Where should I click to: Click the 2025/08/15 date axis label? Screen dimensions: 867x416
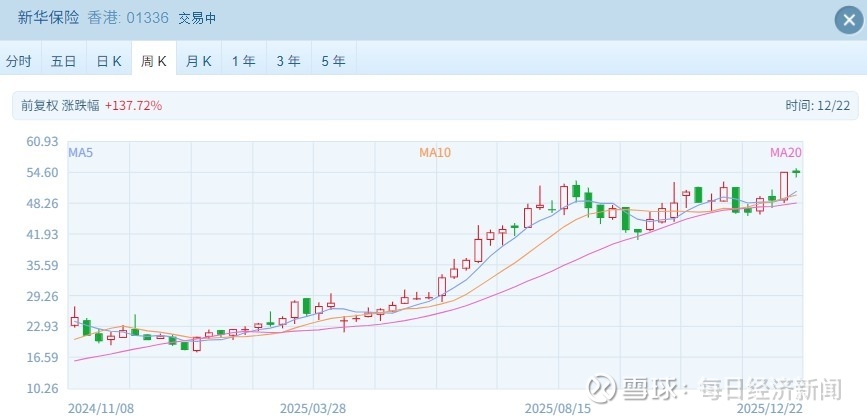pyautogui.click(x=557, y=408)
